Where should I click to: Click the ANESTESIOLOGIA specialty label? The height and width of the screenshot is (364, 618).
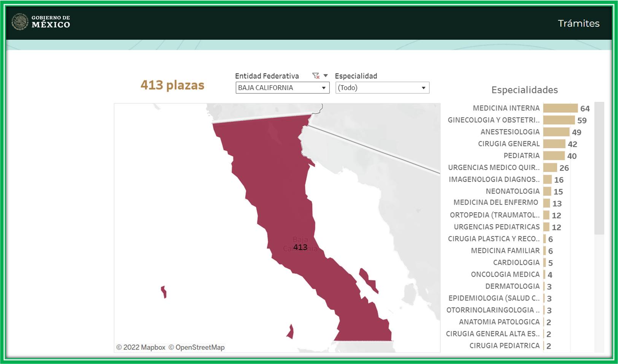point(510,132)
